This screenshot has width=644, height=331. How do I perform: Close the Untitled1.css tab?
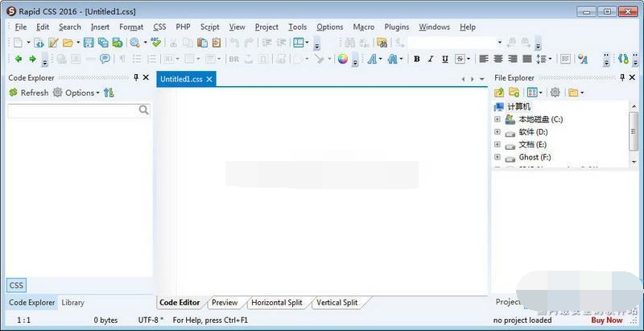coord(209,79)
